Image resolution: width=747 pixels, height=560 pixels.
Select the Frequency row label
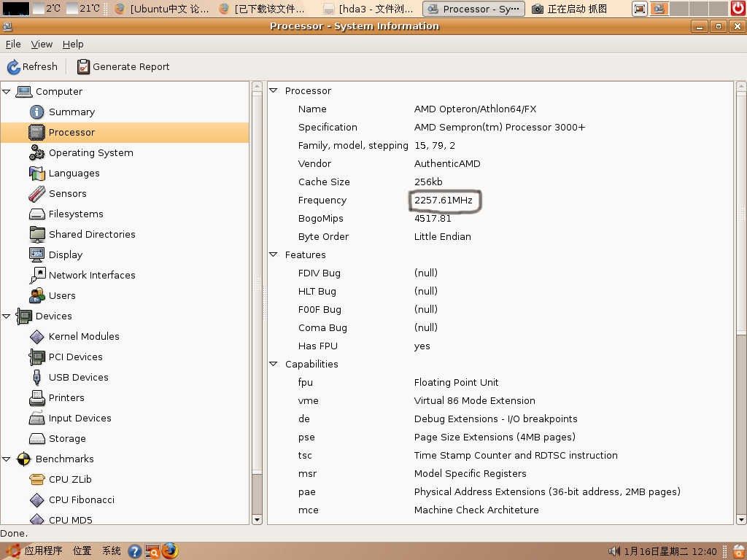(322, 201)
